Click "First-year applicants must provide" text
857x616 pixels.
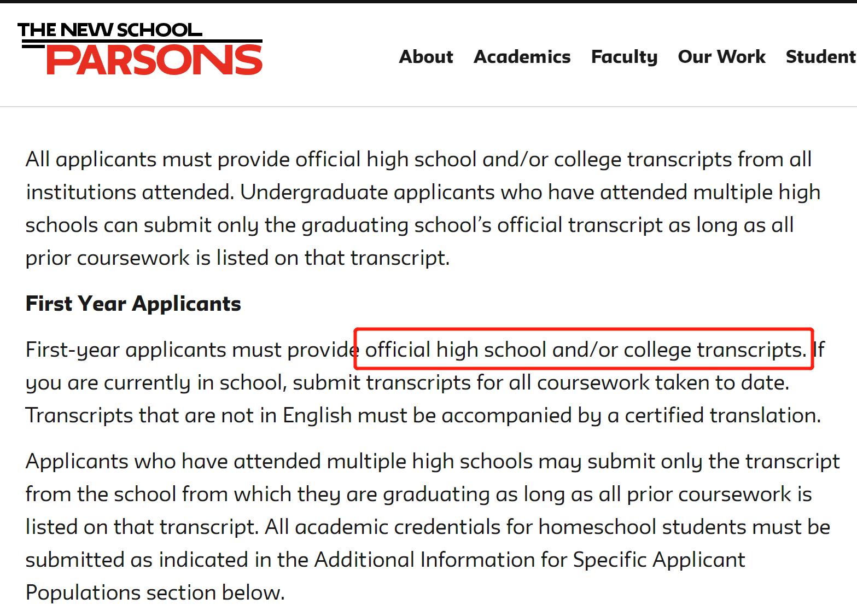[191, 350]
